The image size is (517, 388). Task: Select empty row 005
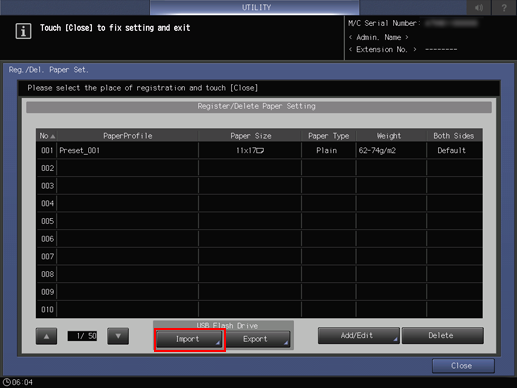tap(259, 221)
